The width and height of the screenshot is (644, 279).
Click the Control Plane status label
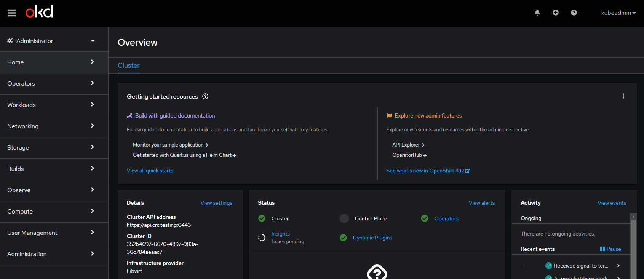pos(371,218)
